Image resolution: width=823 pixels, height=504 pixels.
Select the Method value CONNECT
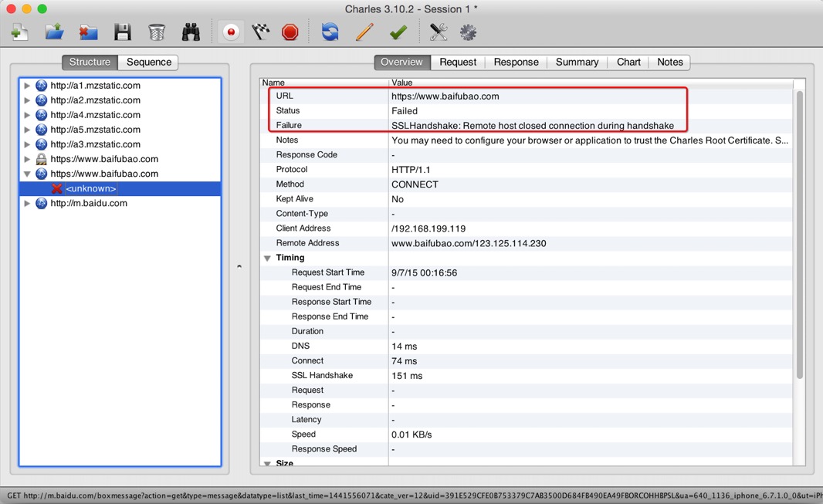(415, 184)
